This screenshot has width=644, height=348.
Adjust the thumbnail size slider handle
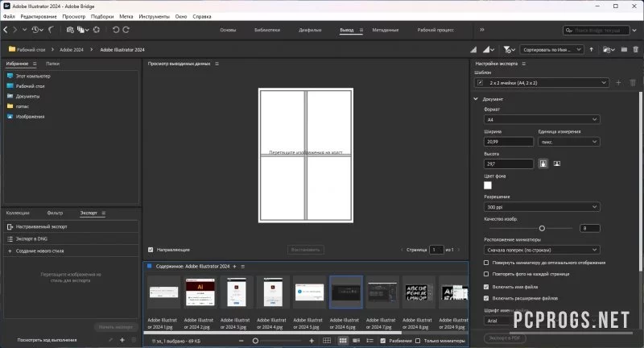(x=255, y=341)
